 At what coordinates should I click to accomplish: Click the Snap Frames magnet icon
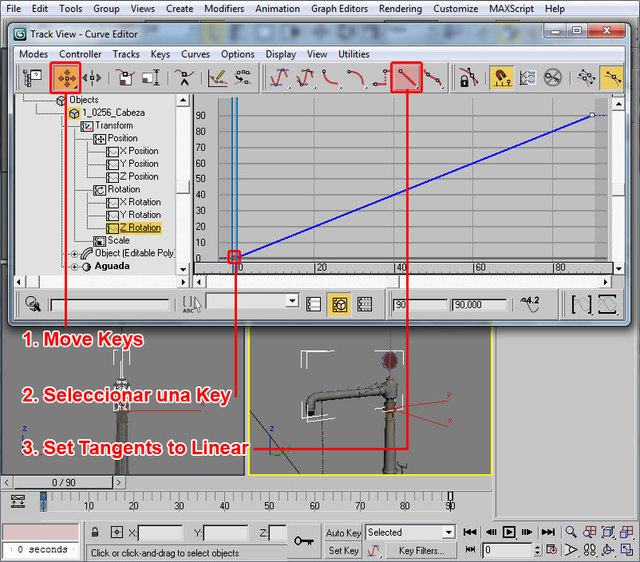[x=502, y=77]
